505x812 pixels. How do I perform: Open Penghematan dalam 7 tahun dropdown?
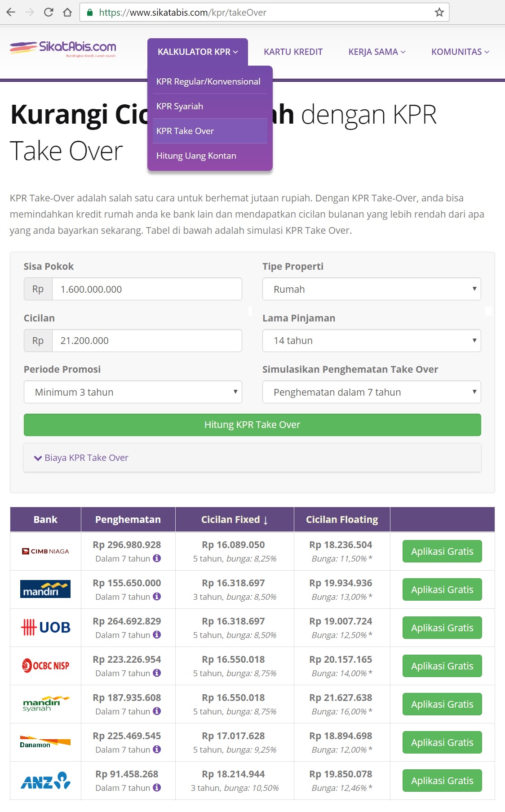tap(372, 392)
